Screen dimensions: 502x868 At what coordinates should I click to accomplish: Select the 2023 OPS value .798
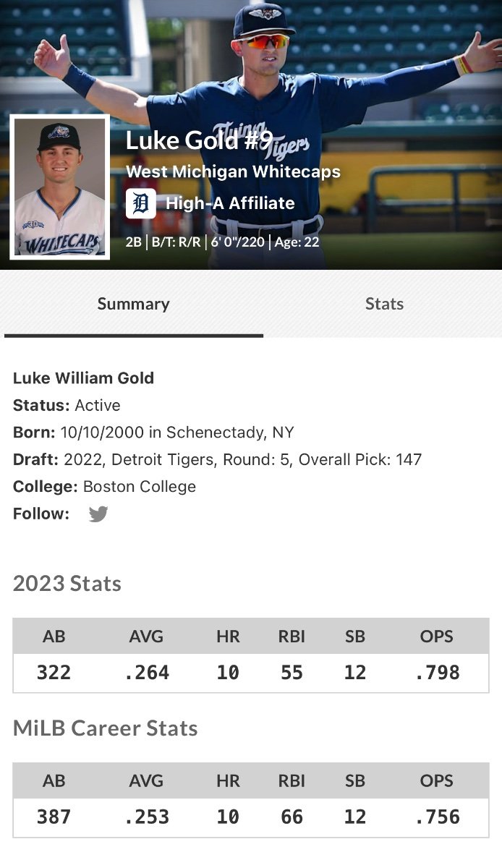click(x=437, y=673)
